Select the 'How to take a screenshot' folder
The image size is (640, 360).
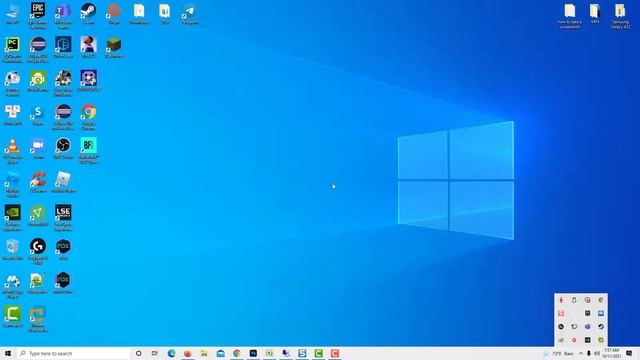(x=570, y=16)
